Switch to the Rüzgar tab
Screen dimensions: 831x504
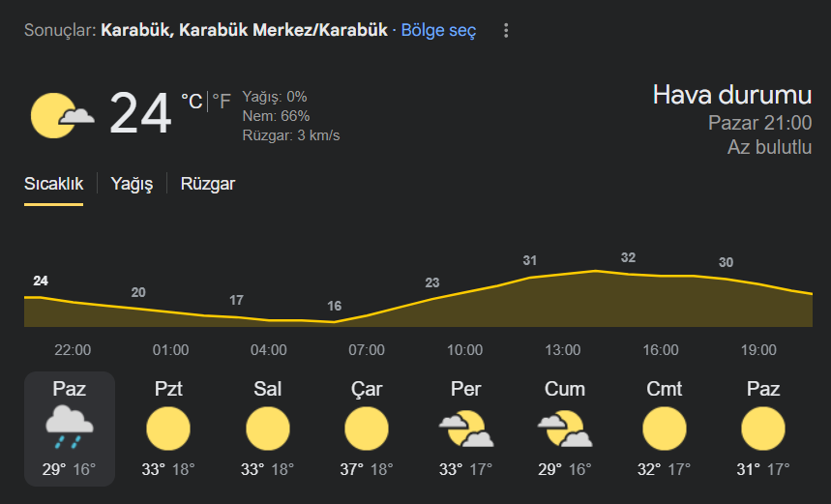(208, 184)
